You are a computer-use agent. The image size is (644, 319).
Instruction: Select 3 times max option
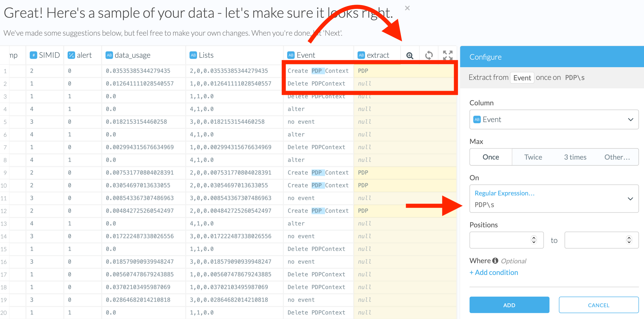tap(575, 157)
